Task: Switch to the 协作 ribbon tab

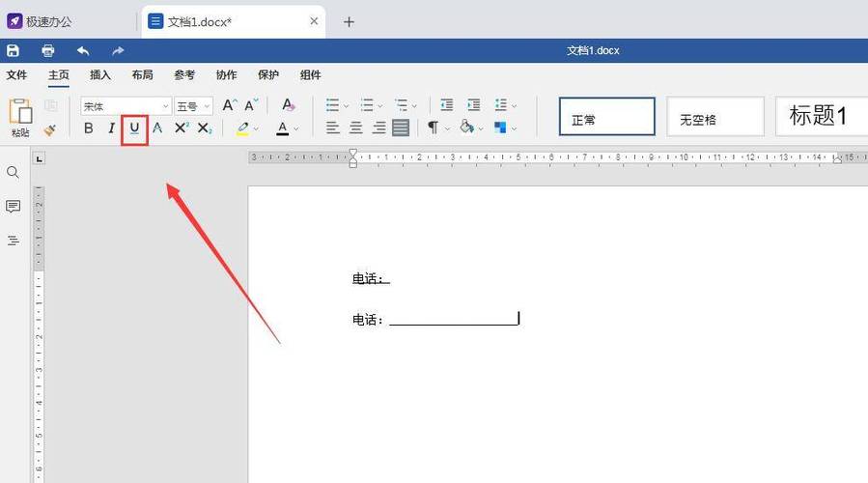Action: point(226,74)
